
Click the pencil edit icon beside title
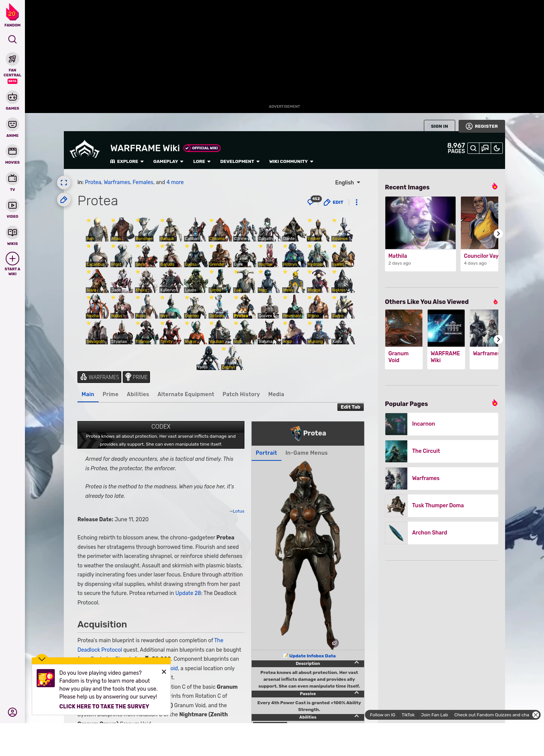64,200
